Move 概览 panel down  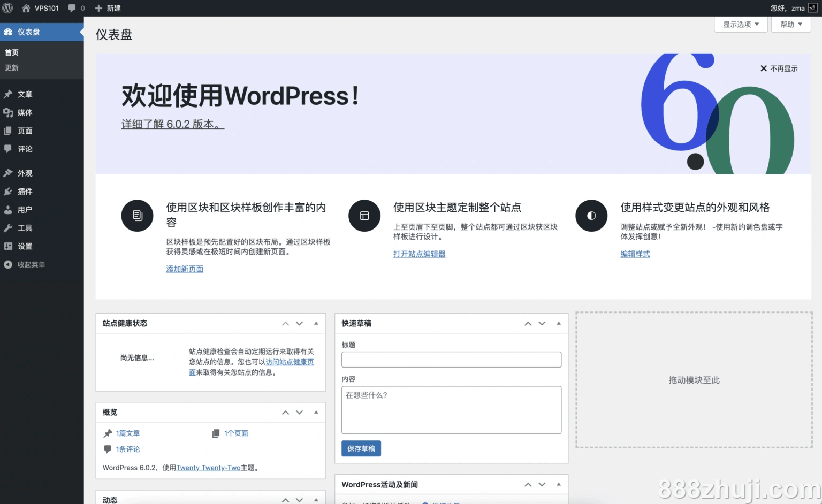(x=299, y=413)
